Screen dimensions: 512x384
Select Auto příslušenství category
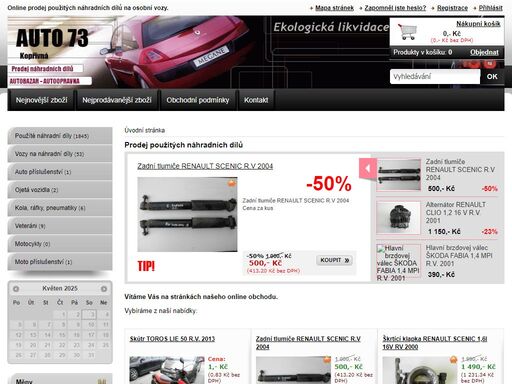click(60, 172)
